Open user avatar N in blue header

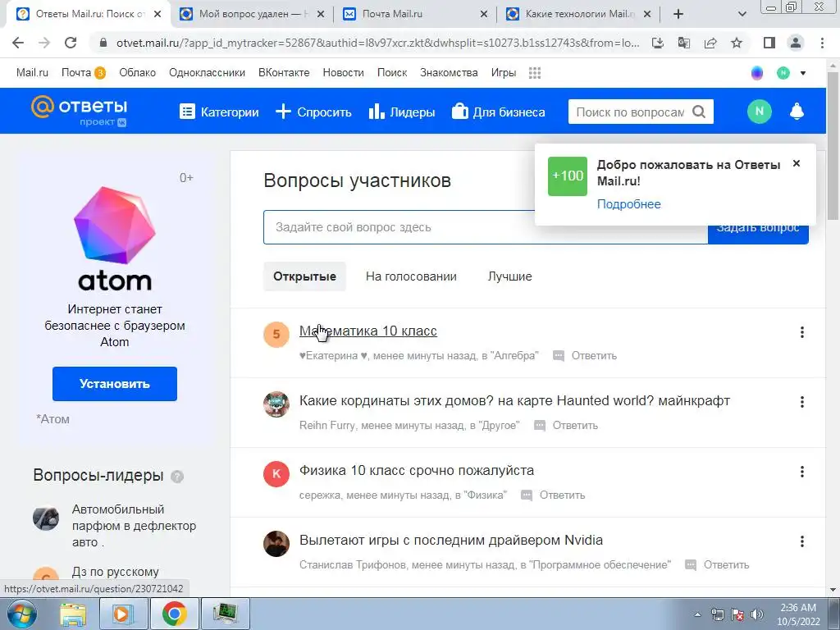[x=759, y=112]
